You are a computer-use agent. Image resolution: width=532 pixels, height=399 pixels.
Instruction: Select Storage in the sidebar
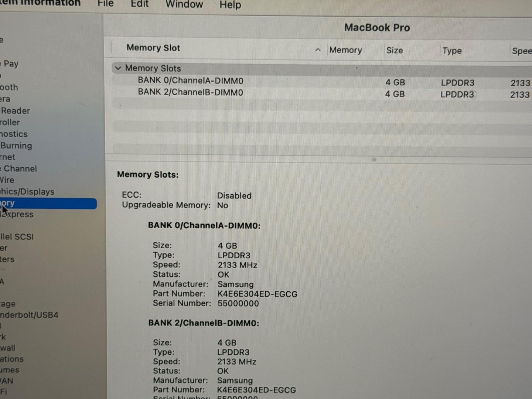pos(8,304)
